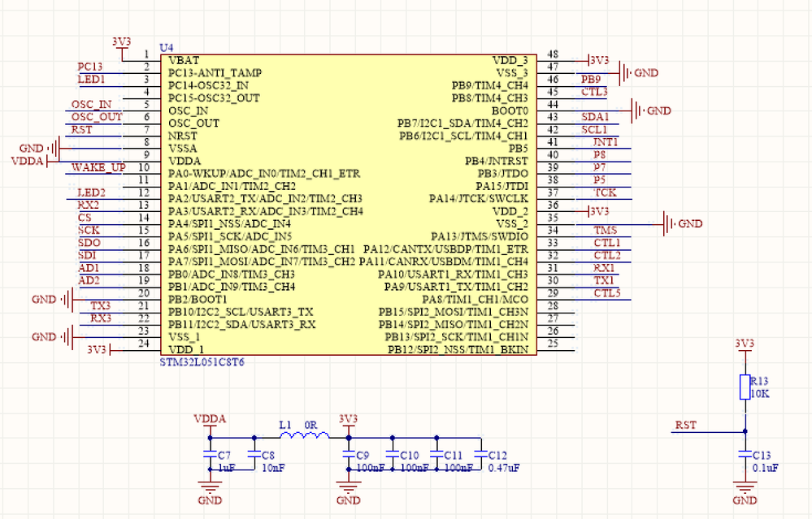Viewport: 812px width, 519px height.
Task: Click the PB9 net label
Action: click(591, 79)
